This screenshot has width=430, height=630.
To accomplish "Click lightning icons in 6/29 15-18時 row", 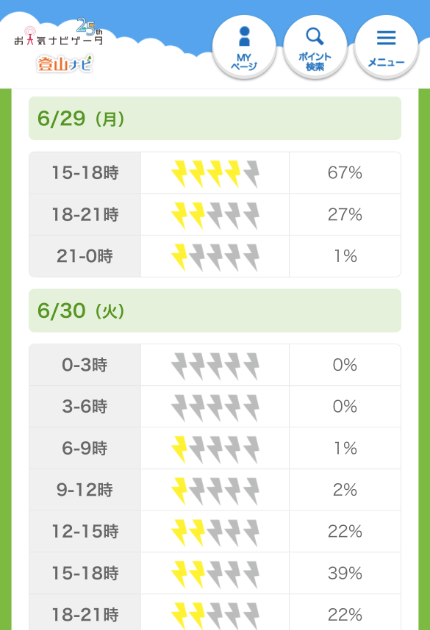I will [x=215, y=173].
